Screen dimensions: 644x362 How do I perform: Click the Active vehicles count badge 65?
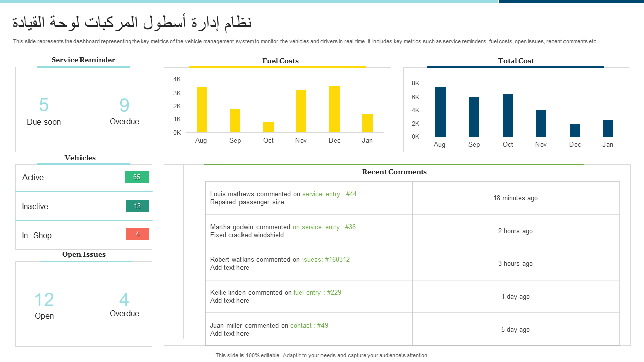137,177
